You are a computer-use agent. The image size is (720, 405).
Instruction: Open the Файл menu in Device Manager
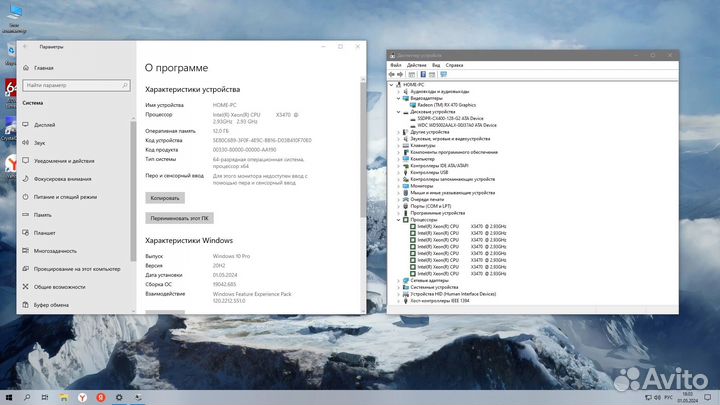point(395,65)
